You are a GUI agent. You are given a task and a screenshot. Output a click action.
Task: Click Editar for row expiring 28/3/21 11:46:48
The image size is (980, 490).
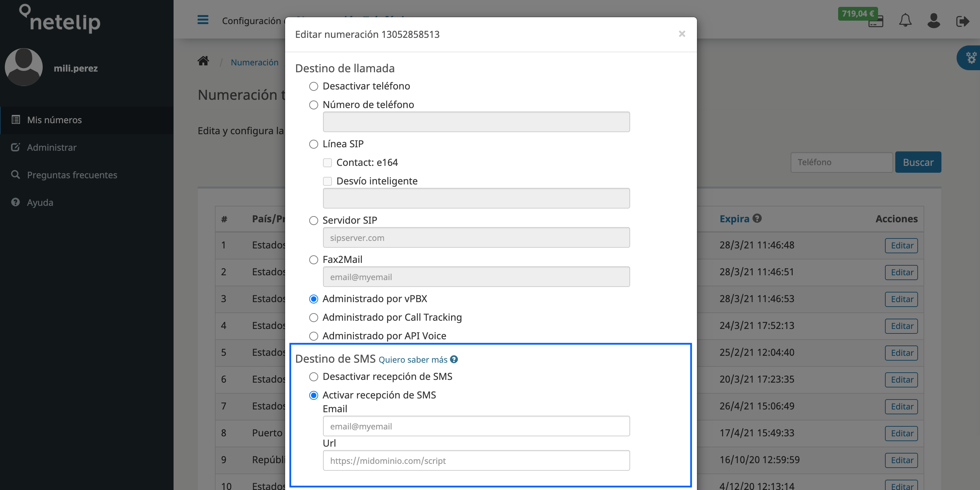901,245
